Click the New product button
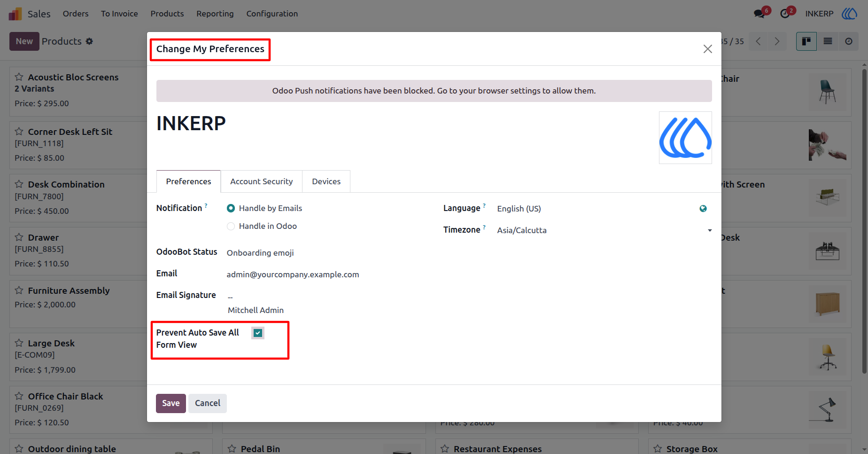 [x=24, y=41]
